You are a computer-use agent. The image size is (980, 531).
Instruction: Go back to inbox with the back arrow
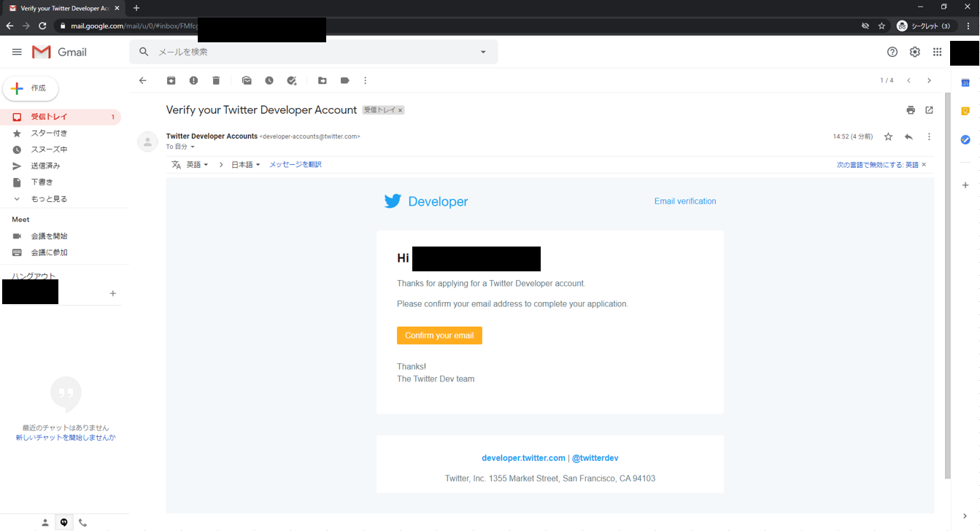pos(142,80)
